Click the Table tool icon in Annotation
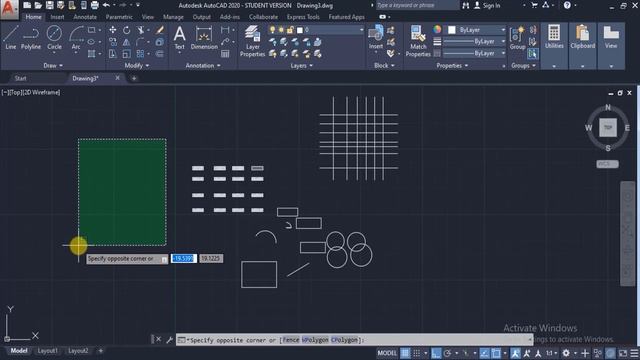 [225, 54]
